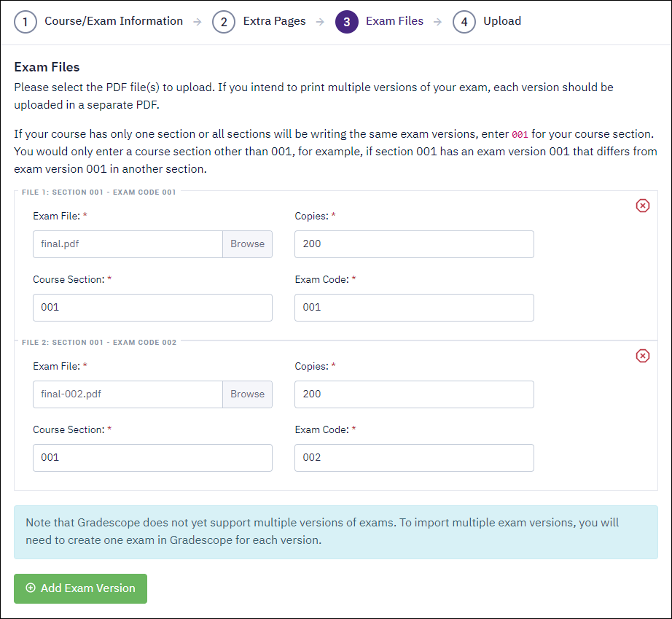
Task: Go to step 1 circle icon
Action: (x=26, y=22)
